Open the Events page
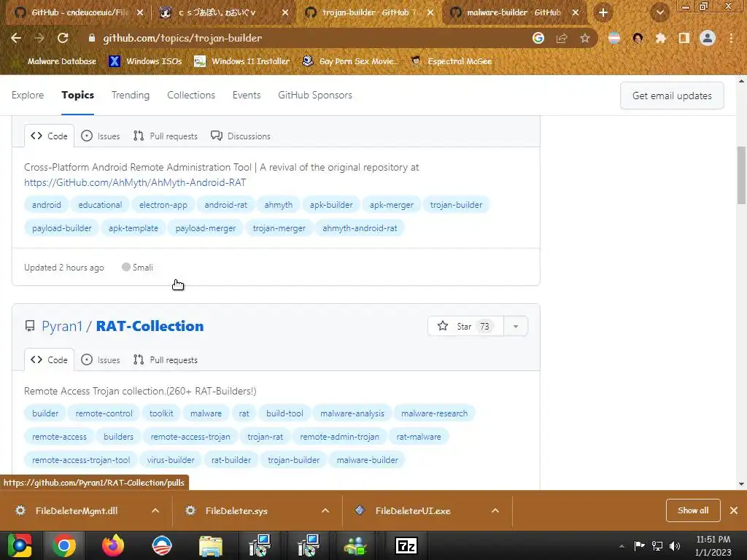This screenshot has width=747, height=560. pos(247,96)
